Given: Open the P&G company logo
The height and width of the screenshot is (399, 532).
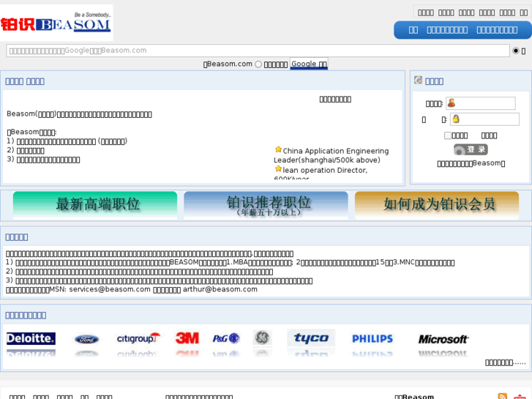Looking at the screenshot, I should (x=226, y=338).
